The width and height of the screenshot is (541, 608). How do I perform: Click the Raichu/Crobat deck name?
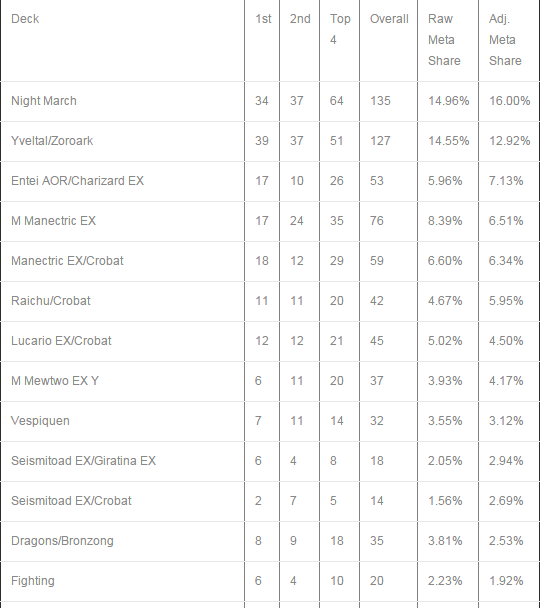(x=51, y=301)
